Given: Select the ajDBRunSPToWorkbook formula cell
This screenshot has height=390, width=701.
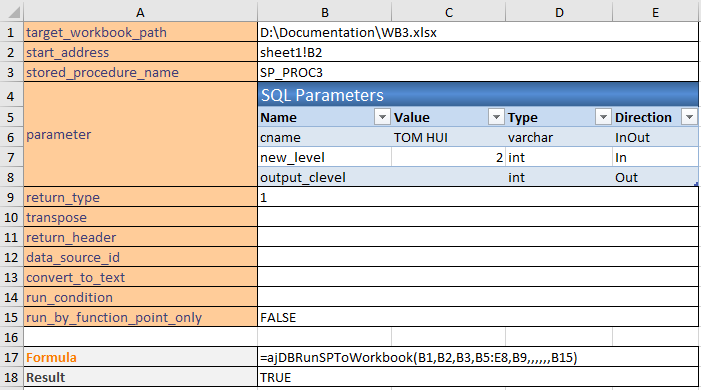Looking at the screenshot, I should (478, 357).
